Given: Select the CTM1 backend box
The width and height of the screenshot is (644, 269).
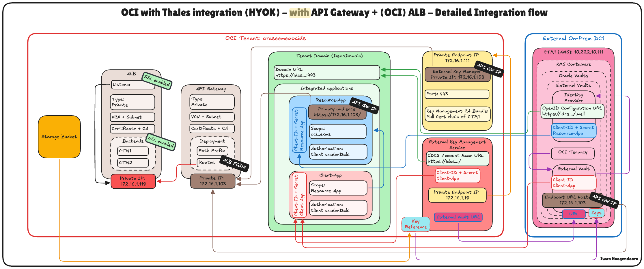Looking at the screenshot, I should pyautogui.click(x=133, y=151).
